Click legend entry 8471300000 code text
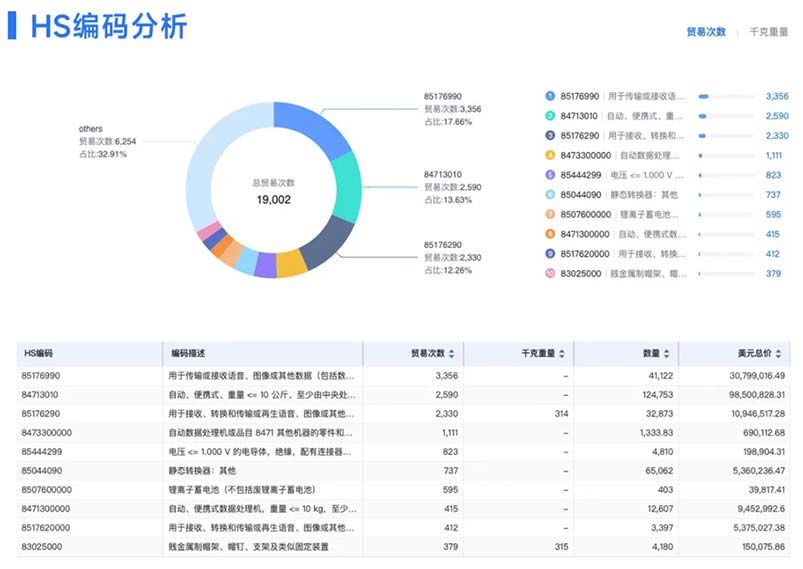The height and width of the screenshot is (569, 803). point(585,234)
